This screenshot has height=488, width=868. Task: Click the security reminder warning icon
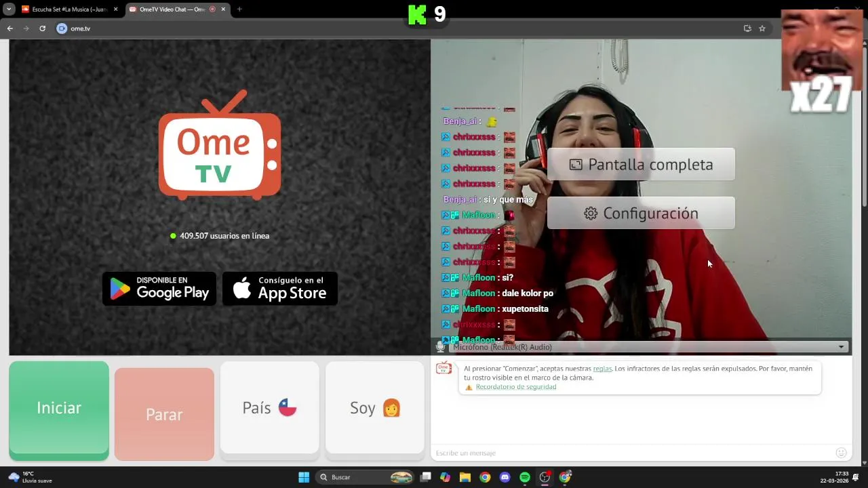469,388
